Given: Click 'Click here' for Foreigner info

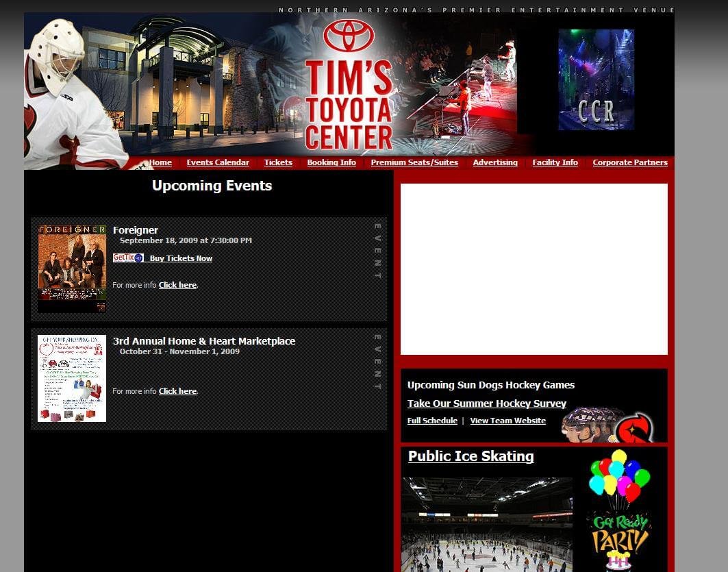Looking at the screenshot, I should pos(177,285).
